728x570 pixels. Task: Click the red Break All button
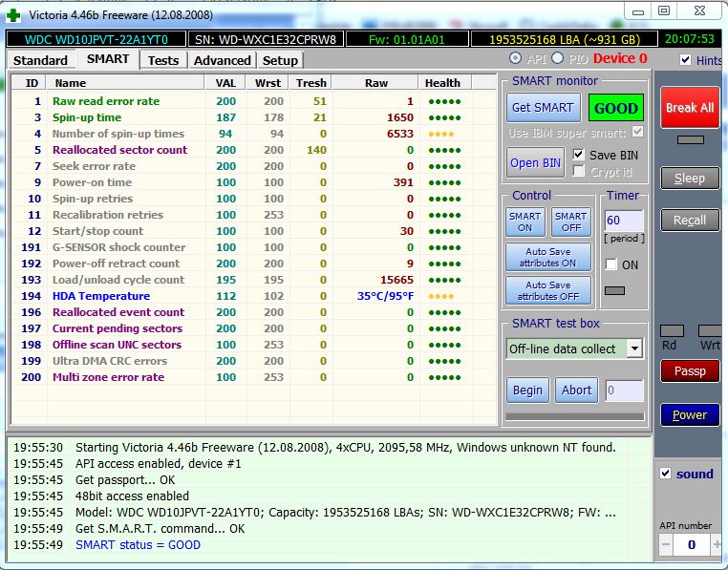coord(689,108)
